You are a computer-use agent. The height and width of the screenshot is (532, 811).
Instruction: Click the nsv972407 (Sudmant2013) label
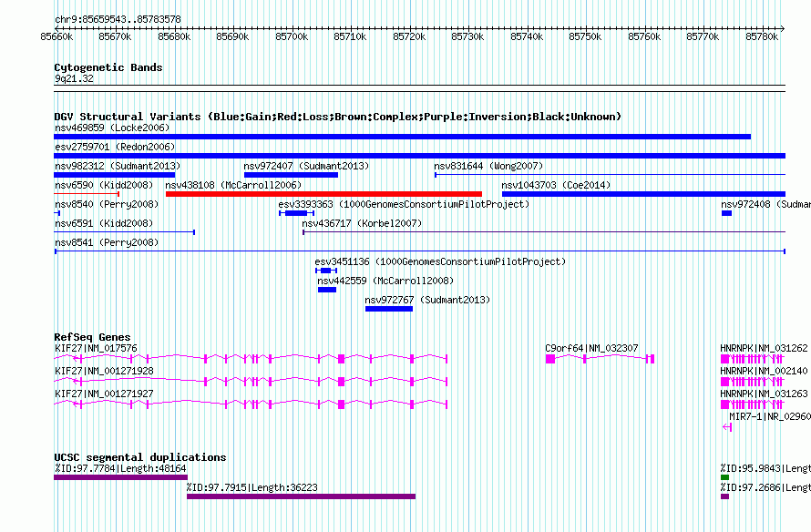306,166
